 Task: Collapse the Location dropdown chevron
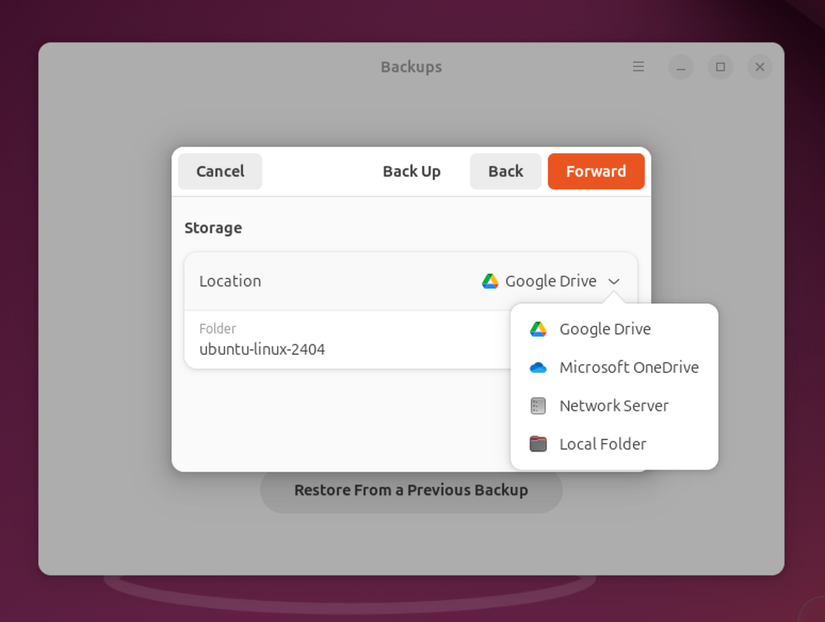pos(614,282)
